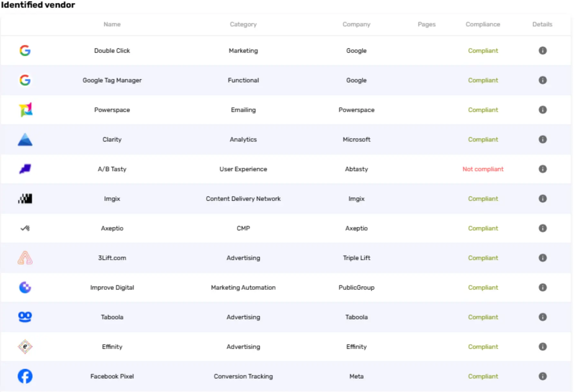Viewport: 575px width, 392px height.
Task: Click the Content Delivery Network category cell
Action: [243, 199]
